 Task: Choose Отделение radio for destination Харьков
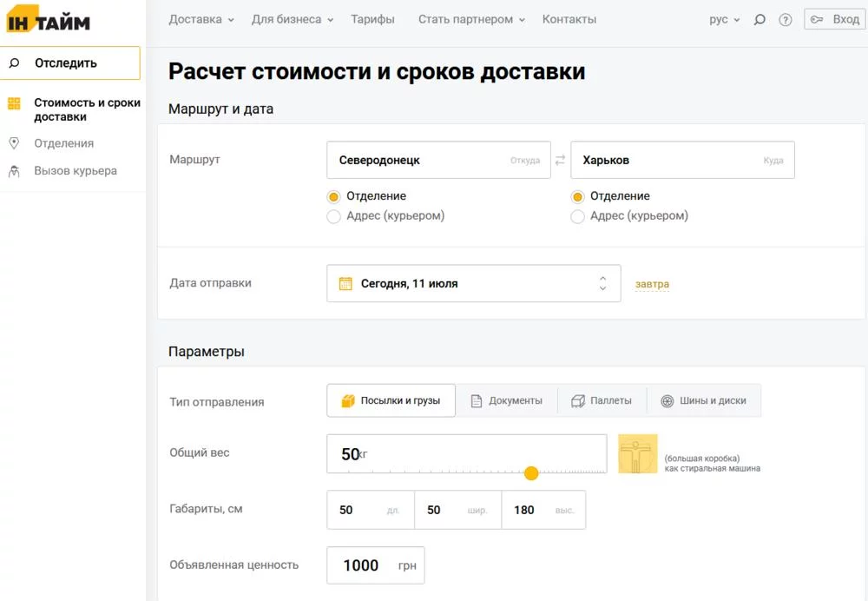[577, 196]
